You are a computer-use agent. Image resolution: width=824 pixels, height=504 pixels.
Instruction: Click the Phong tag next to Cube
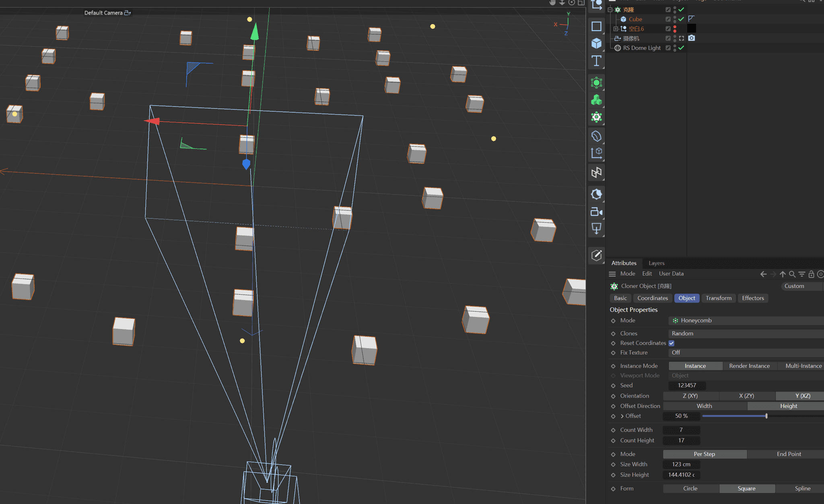click(691, 19)
